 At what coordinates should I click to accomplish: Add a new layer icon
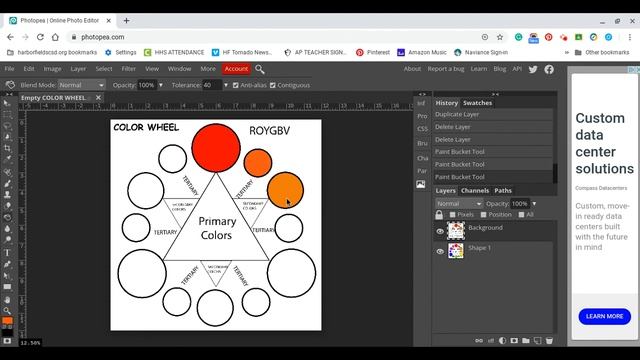[538, 340]
